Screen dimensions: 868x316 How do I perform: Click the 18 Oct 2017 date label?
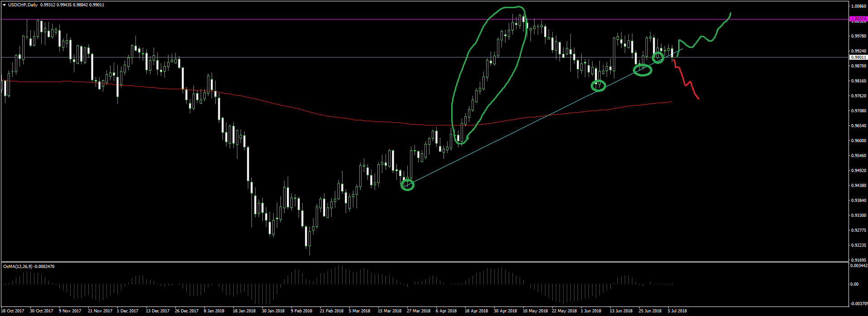(x=13, y=311)
